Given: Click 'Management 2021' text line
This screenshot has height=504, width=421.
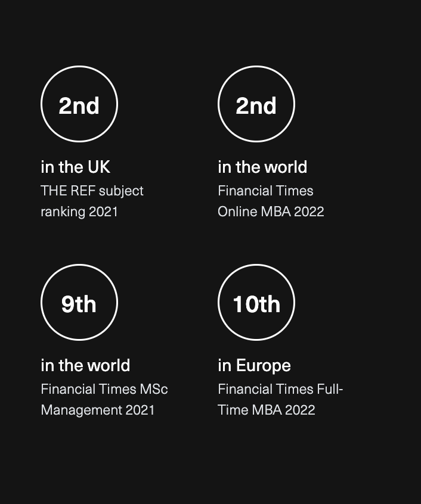Looking at the screenshot, I should click(98, 410).
